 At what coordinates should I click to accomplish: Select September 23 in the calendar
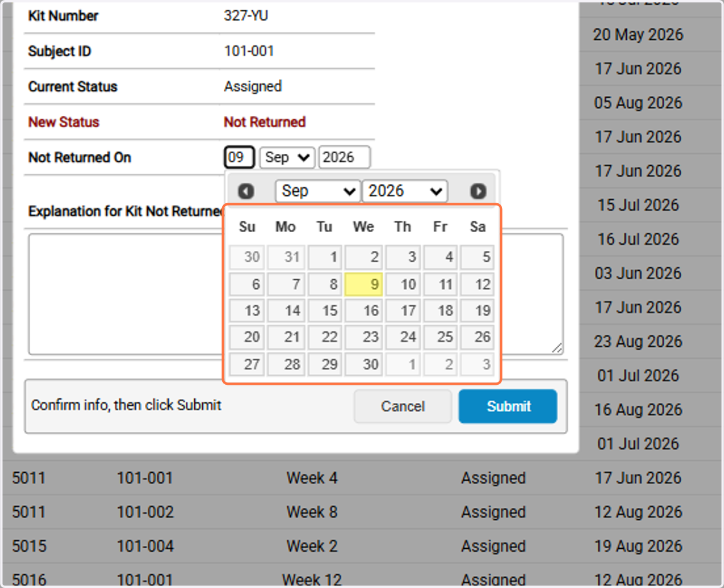[364, 337]
